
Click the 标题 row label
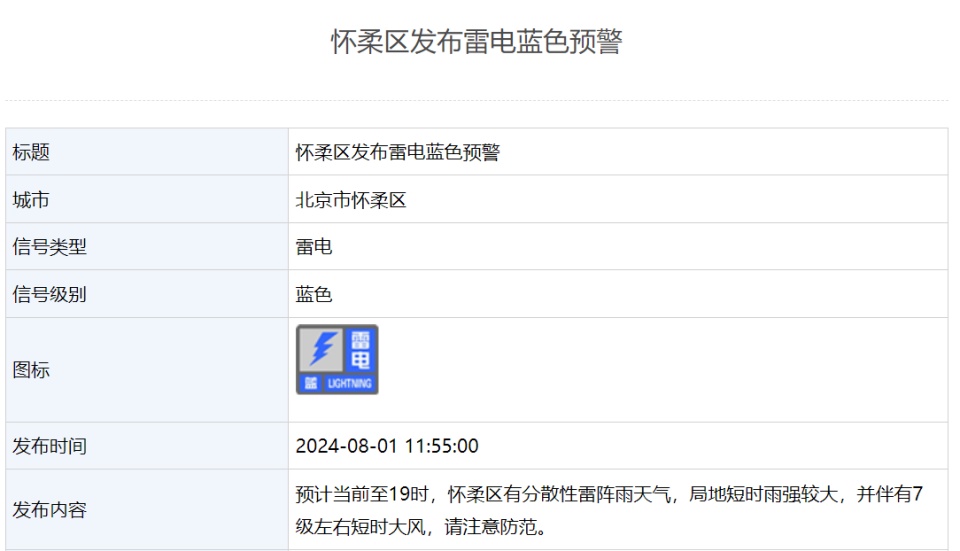31,153
